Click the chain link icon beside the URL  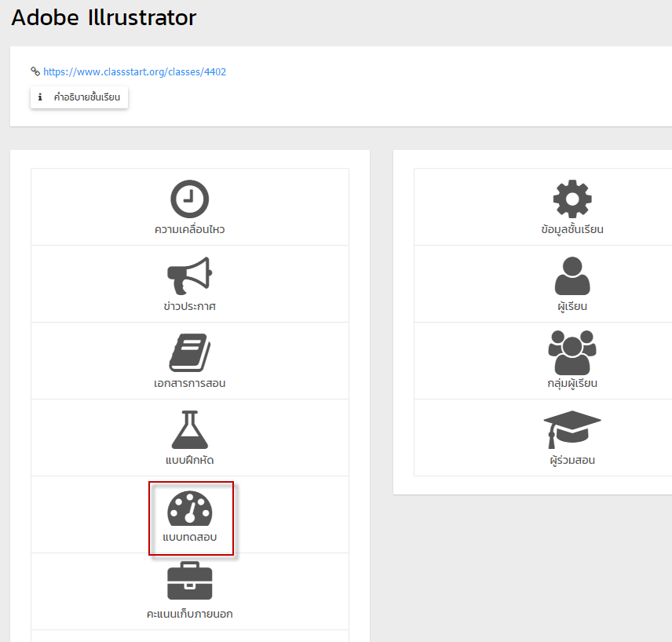(35, 71)
